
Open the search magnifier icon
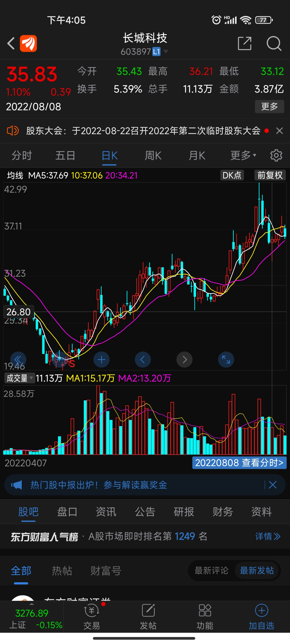coord(274,43)
